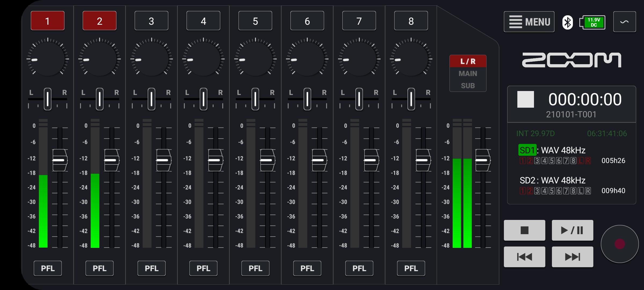This screenshot has height=290, width=644.
Task: Toggle PFL on channel 7
Action: (359, 268)
